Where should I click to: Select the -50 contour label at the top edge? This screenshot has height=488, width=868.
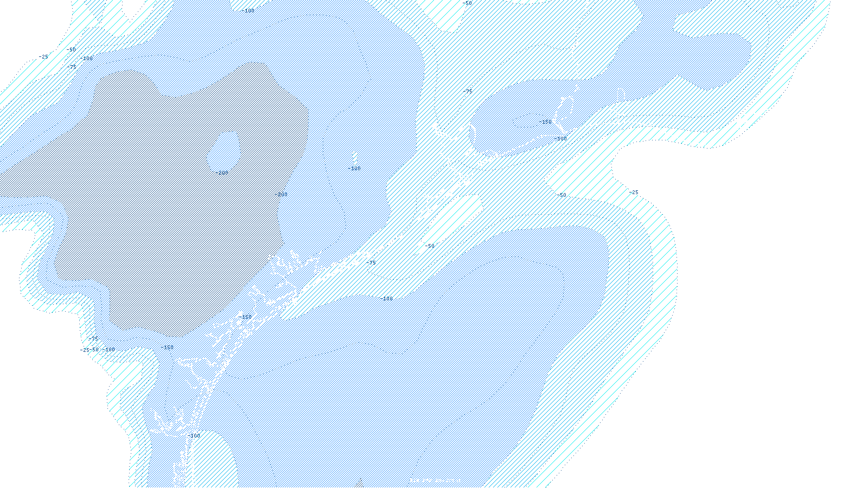pyautogui.click(x=467, y=3)
